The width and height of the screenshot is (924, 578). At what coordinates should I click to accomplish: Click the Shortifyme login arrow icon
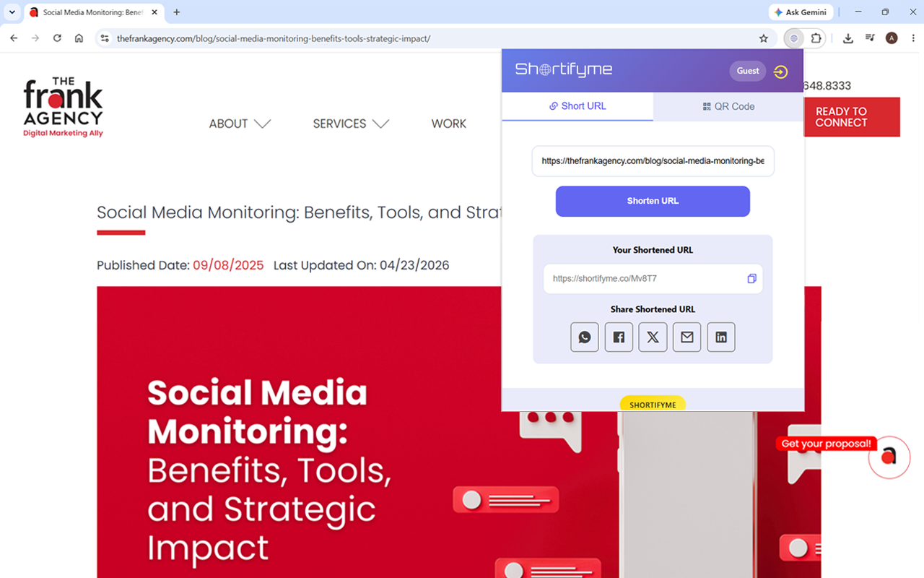(780, 72)
